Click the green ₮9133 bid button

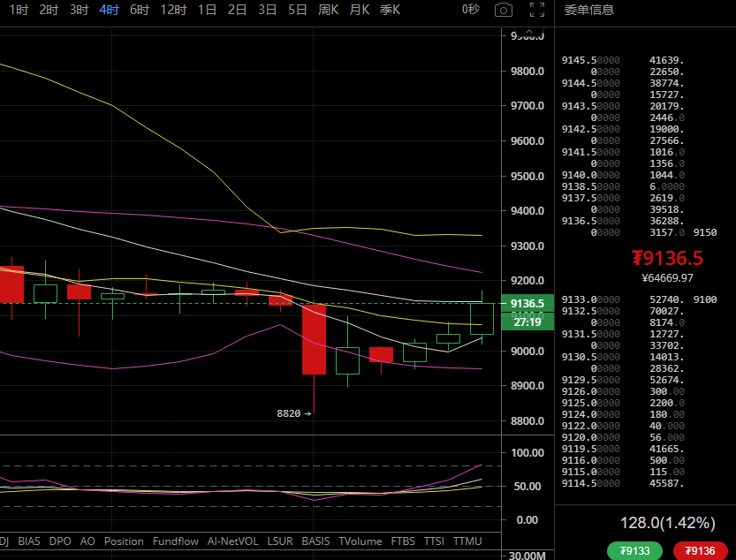[x=634, y=551]
